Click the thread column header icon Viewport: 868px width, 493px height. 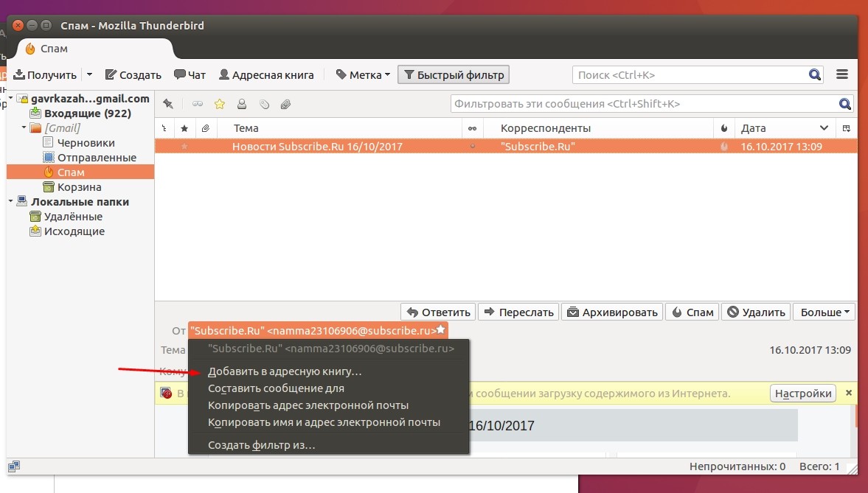tap(164, 127)
